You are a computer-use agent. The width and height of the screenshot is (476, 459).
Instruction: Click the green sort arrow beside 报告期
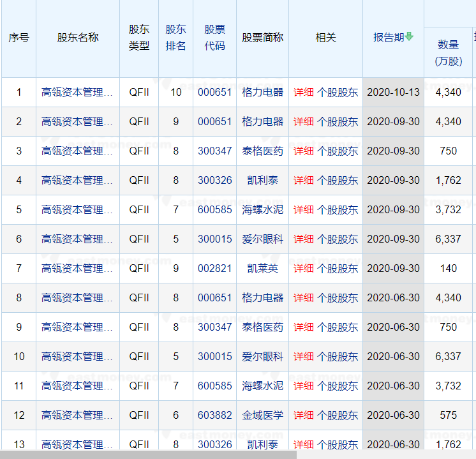click(410, 37)
